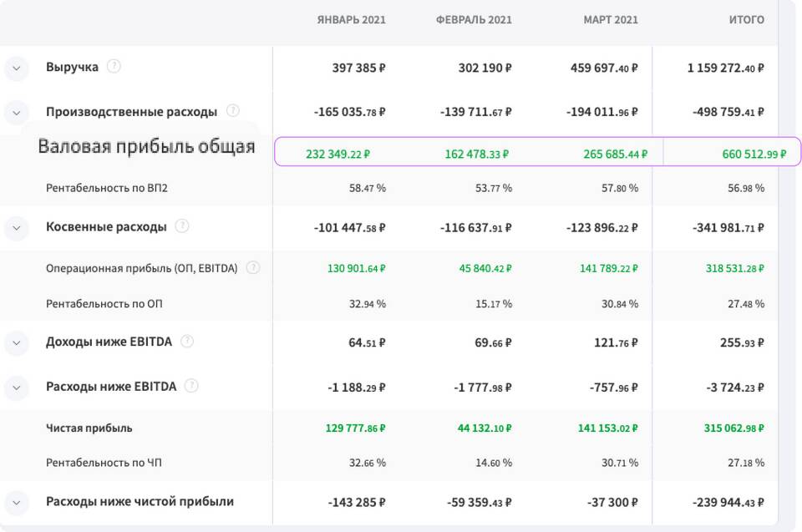Viewport: 802px width, 532px height.
Task: Select the Чистая прибыль row label
Action: point(89,428)
